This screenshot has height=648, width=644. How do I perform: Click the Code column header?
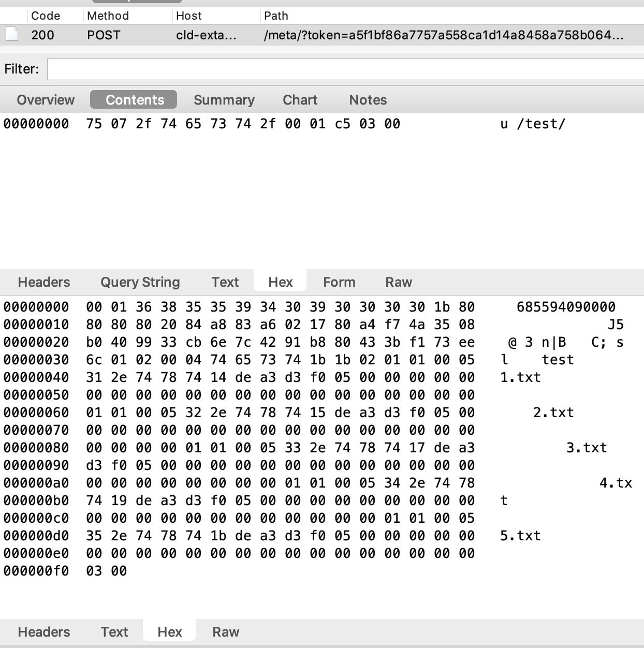[x=46, y=16]
